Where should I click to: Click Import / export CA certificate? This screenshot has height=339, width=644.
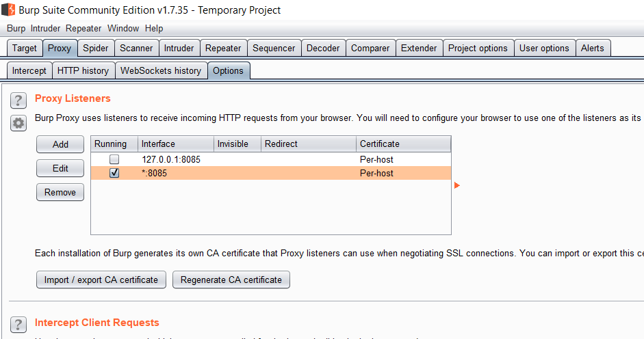pyautogui.click(x=101, y=280)
